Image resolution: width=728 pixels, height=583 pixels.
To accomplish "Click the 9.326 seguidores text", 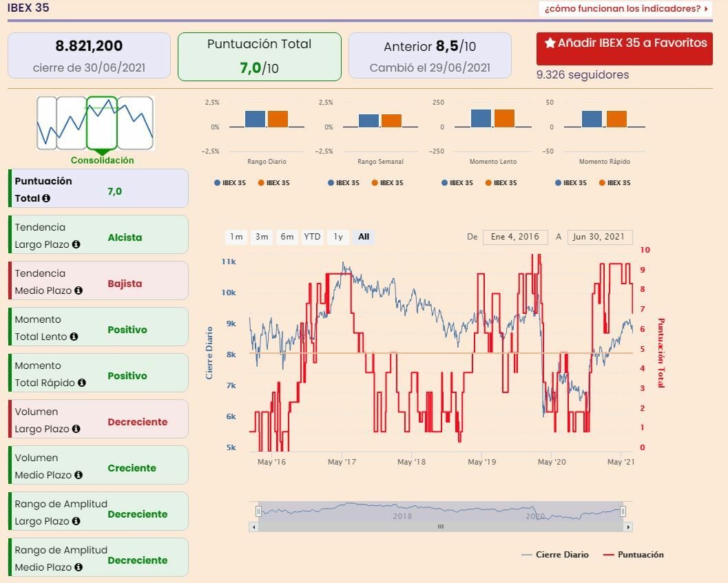I will pos(583,75).
